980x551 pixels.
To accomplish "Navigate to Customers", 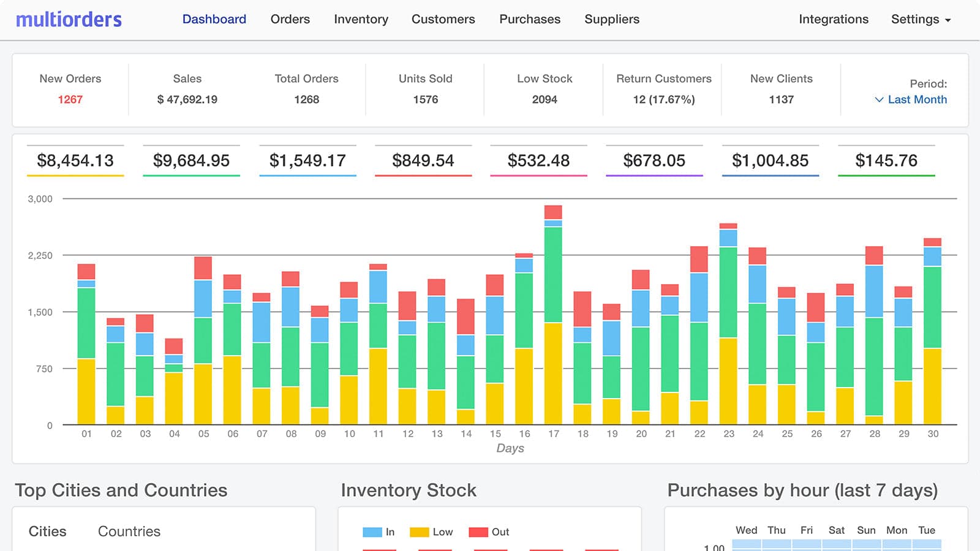I will (x=443, y=19).
